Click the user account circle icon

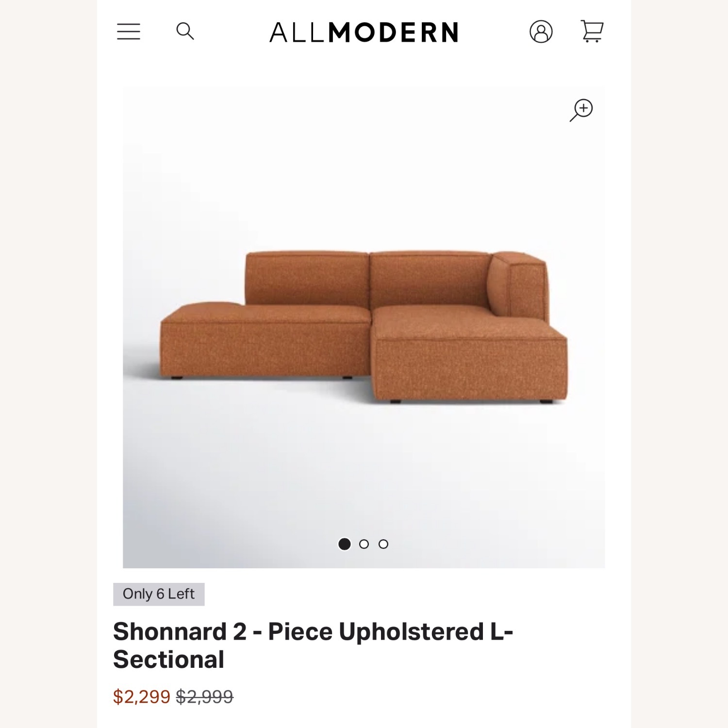tap(541, 31)
